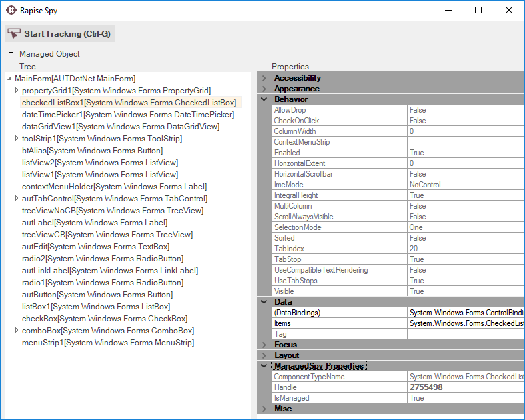Click the ComponentTypeName property name

pyautogui.click(x=309, y=377)
